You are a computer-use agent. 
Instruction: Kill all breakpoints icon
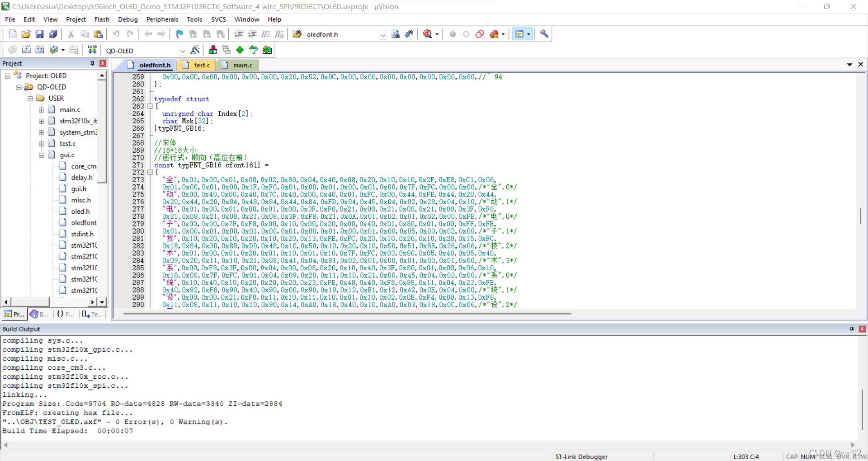[494, 34]
